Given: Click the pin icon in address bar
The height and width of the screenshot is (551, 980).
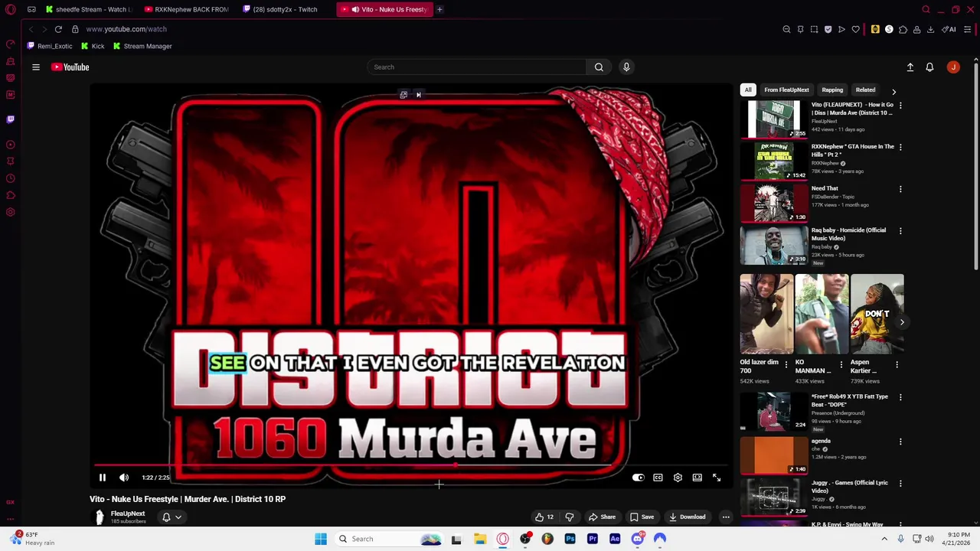Looking at the screenshot, I should coord(800,29).
